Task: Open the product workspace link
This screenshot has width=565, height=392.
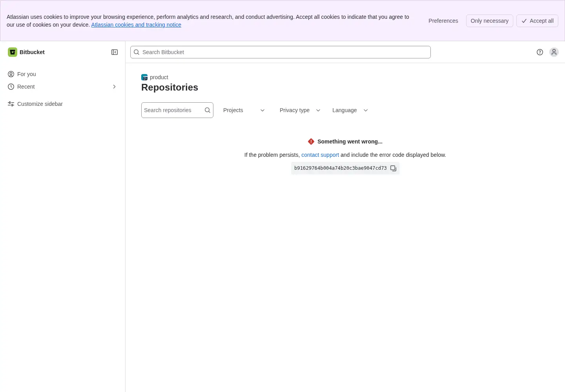Action: click(x=159, y=77)
